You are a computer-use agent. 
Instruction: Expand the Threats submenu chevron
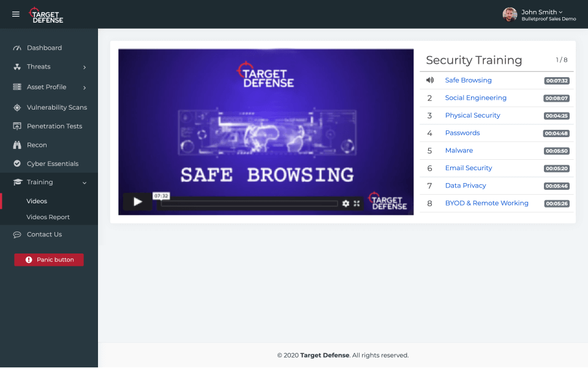tap(85, 67)
